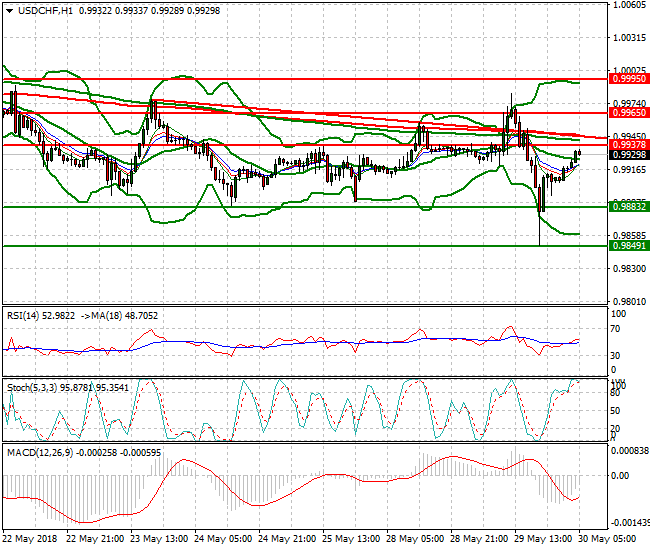This screenshot has width=650, height=550.
Task: Click the green 0.98491 price label
Action: tap(629, 246)
